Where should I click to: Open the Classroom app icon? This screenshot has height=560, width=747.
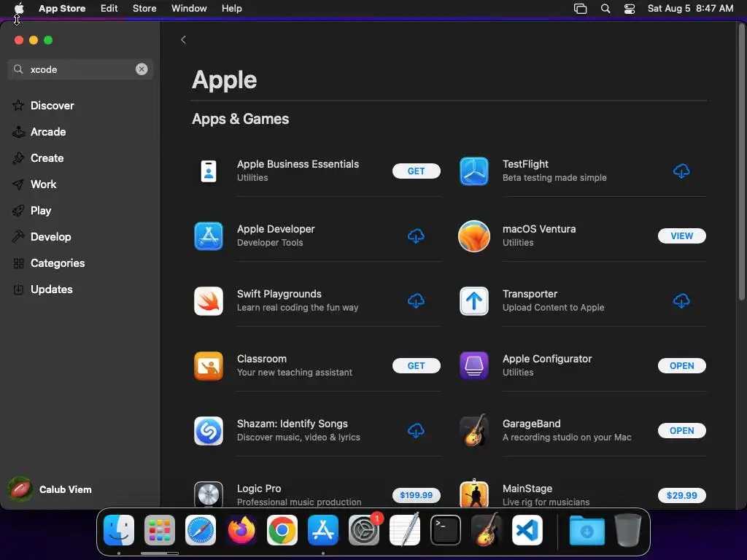209,366
